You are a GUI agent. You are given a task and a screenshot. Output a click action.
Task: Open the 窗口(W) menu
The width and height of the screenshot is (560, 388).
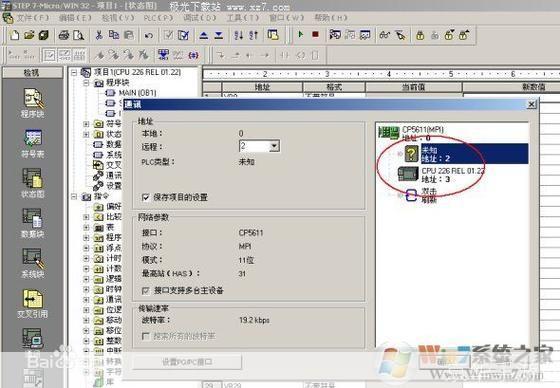click(286, 18)
